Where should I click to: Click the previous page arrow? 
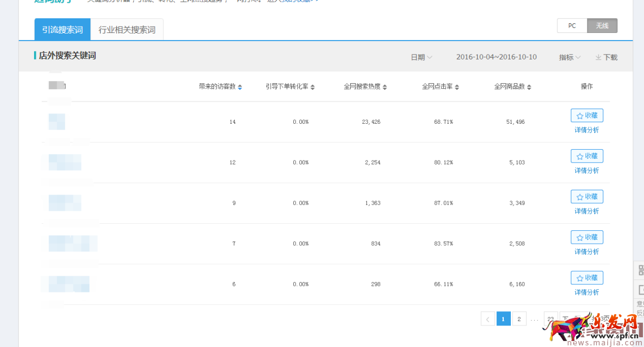pos(488,319)
